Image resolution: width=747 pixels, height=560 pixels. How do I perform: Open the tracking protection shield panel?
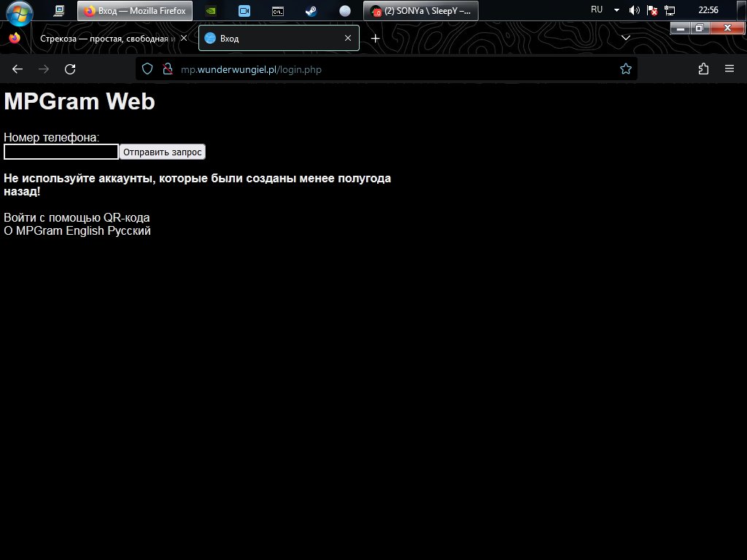[x=147, y=69]
